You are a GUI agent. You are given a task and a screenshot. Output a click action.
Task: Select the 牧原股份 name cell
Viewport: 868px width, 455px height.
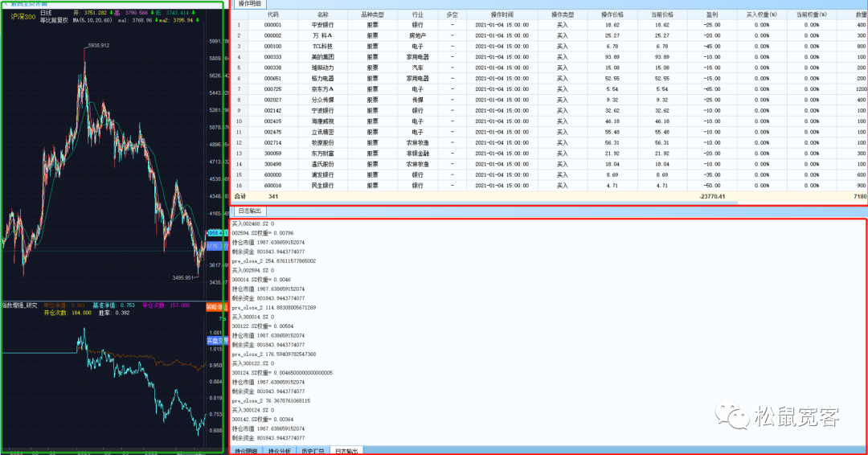[323, 143]
